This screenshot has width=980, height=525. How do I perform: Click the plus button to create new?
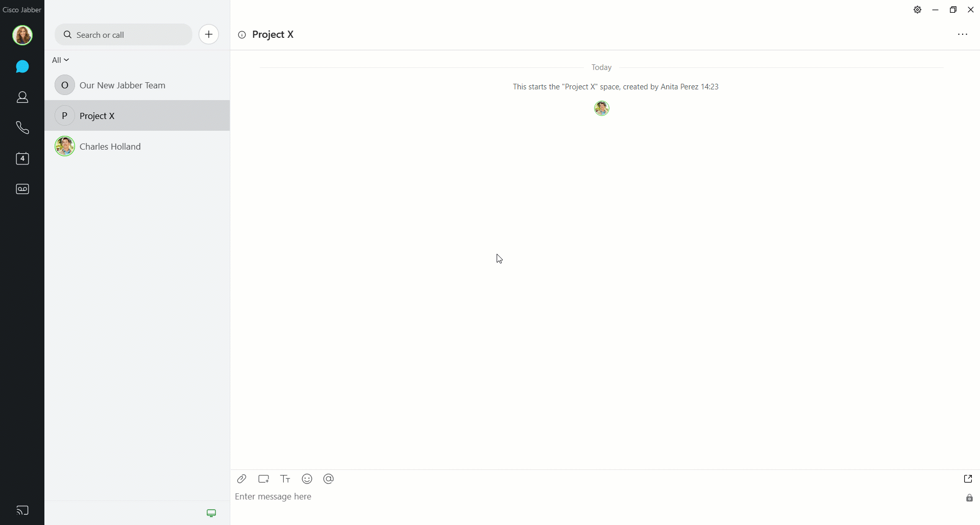pos(209,34)
